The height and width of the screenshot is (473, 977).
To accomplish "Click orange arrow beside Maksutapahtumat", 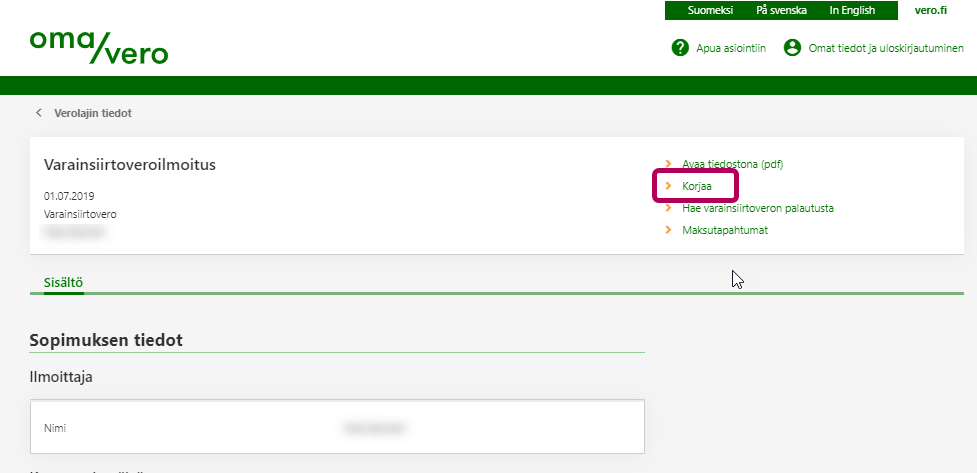I will coord(668,230).
